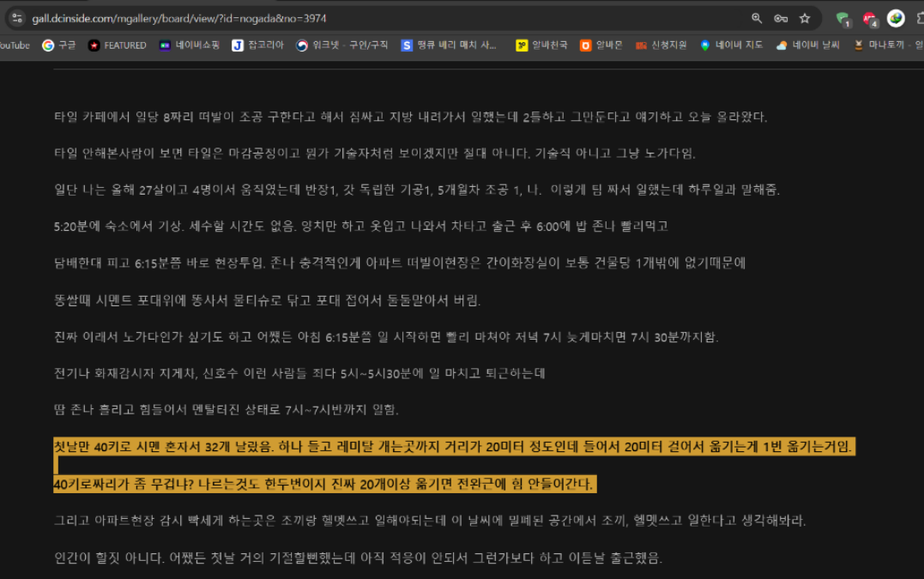
Task: Open the zoom magnifier icon in address bar
Action: point(756,18)
